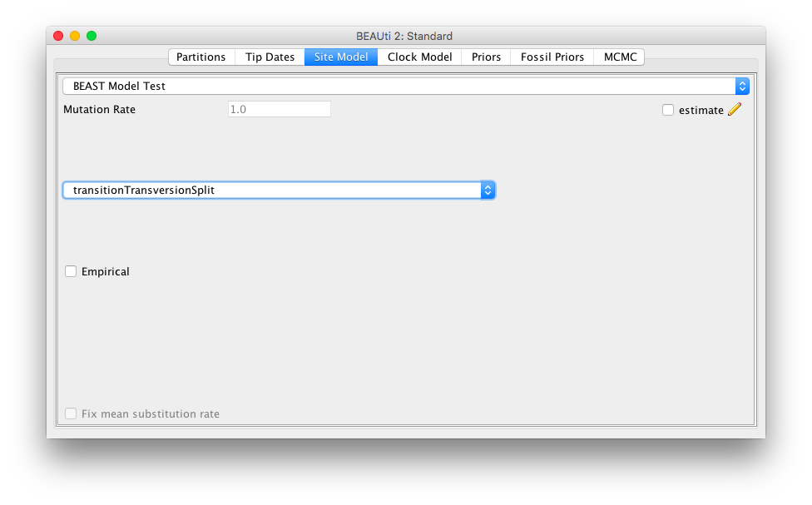812x505 pixels.
Task: Switch to Fossil Priors tab
Action: [x=552, y=57]
